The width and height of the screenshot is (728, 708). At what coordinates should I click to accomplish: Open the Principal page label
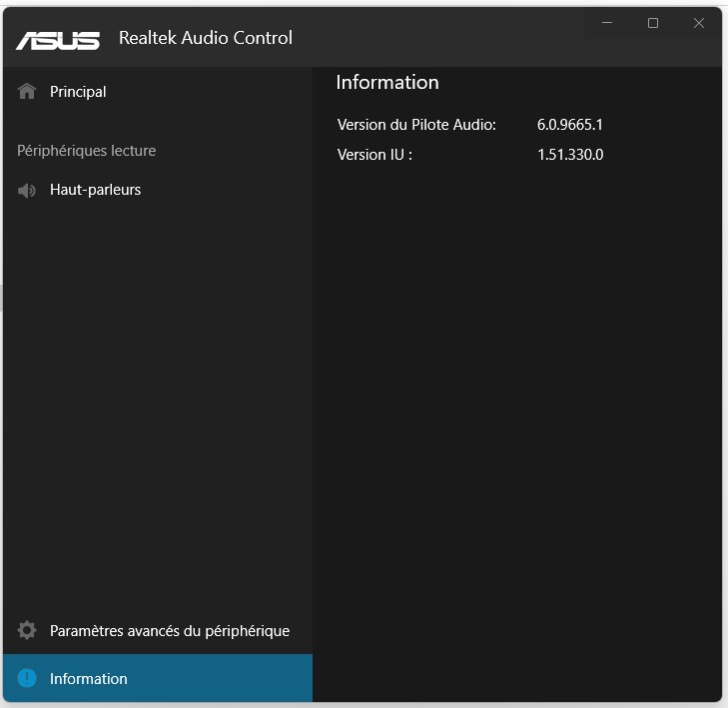[x=78, y=92]
